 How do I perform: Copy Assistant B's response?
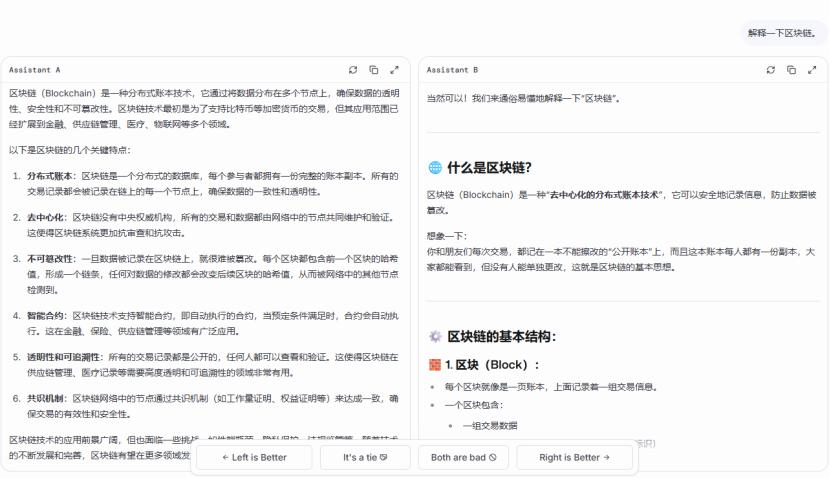coord(791,70)
